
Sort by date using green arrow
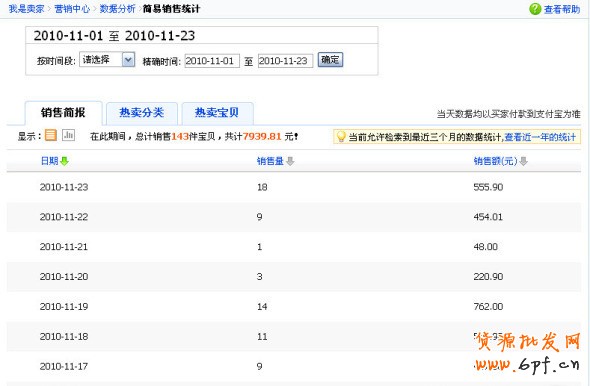pyautogui.click(x=64, y=161)
